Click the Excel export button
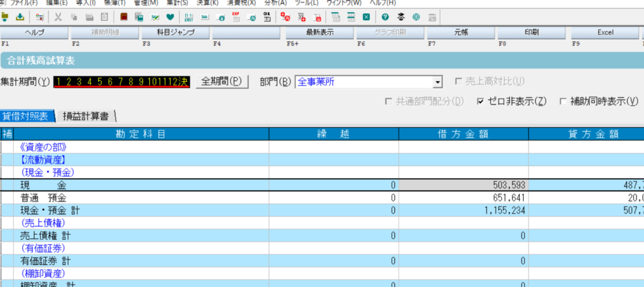The height and width of the screenshot is (287, 644). point(605,33)
